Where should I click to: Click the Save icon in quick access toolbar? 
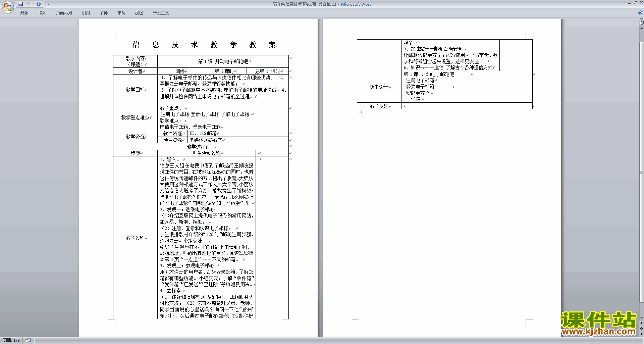(x=20, y=4)
